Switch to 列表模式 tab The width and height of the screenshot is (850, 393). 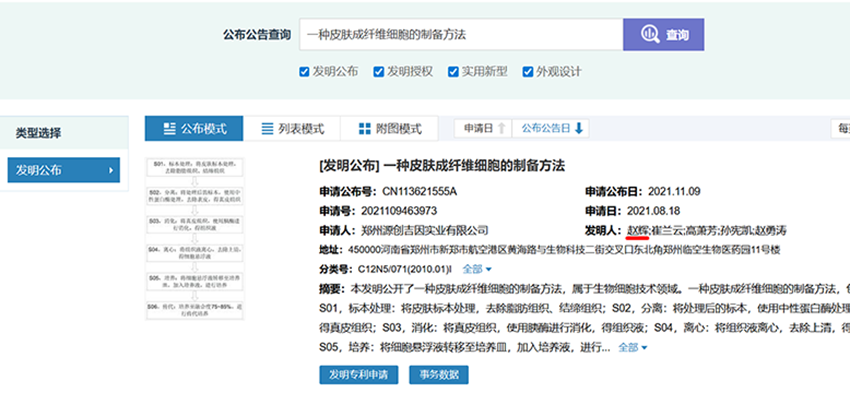[x=292, y=129]
